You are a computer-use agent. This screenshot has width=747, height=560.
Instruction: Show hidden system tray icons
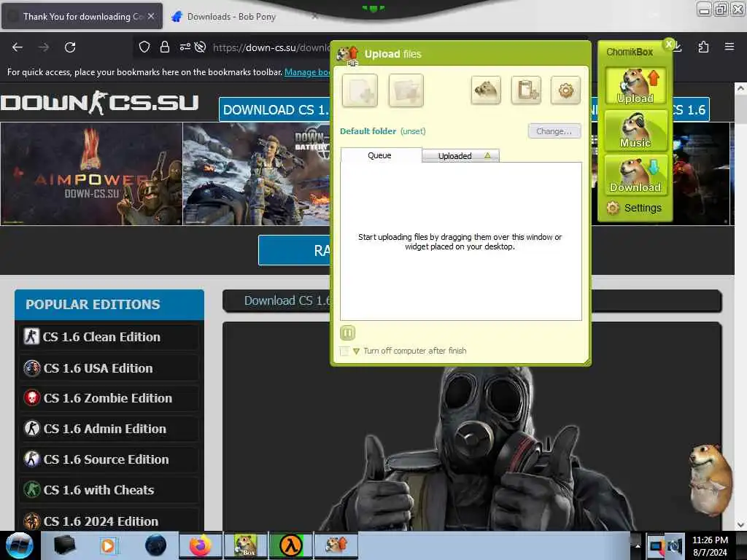tap(638, 545)
